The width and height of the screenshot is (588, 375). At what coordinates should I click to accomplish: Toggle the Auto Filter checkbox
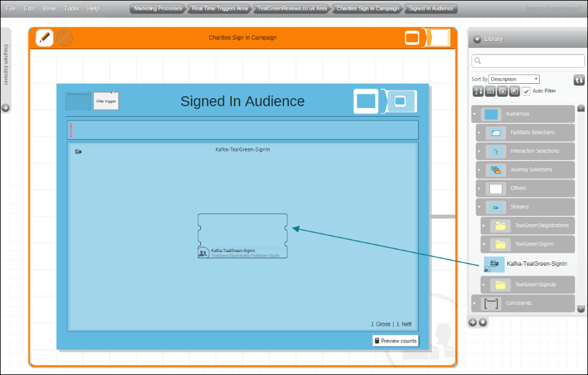coord(526,91)
